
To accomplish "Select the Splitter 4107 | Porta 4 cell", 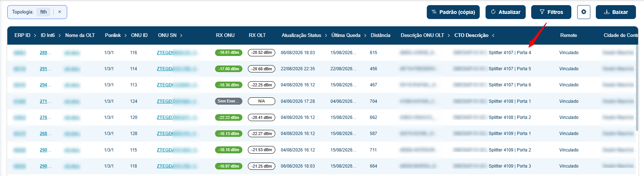I will [510, 53].
